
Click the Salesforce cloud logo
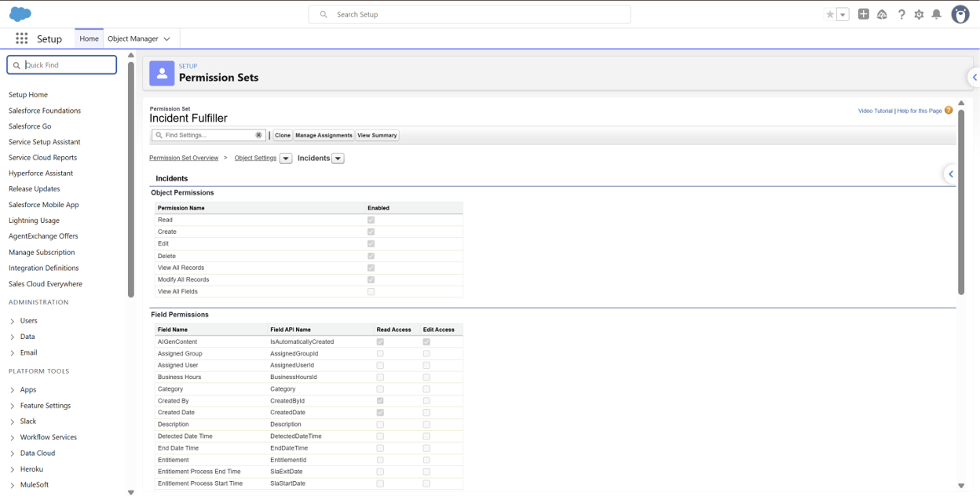click(x=20, y=14)
